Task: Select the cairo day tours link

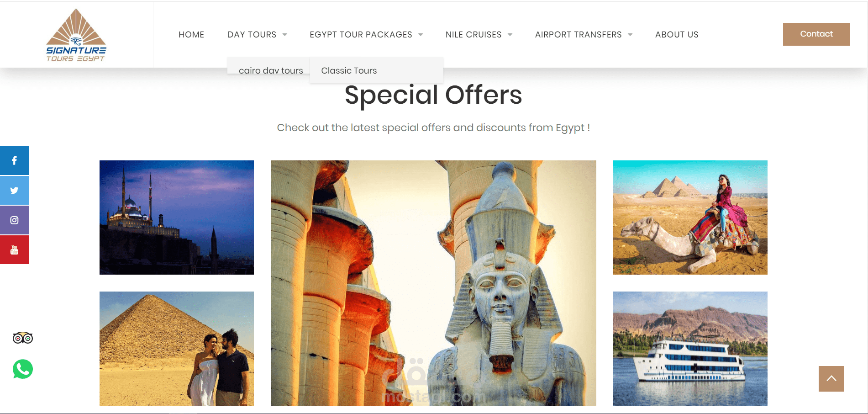Action: click(271, 70)
